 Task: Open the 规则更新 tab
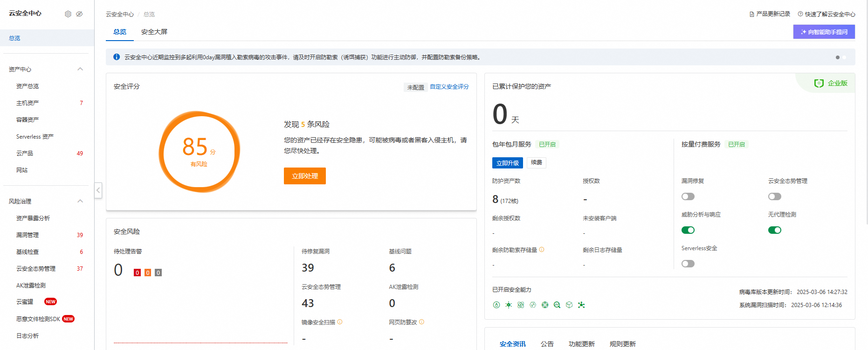coord(623,344)
